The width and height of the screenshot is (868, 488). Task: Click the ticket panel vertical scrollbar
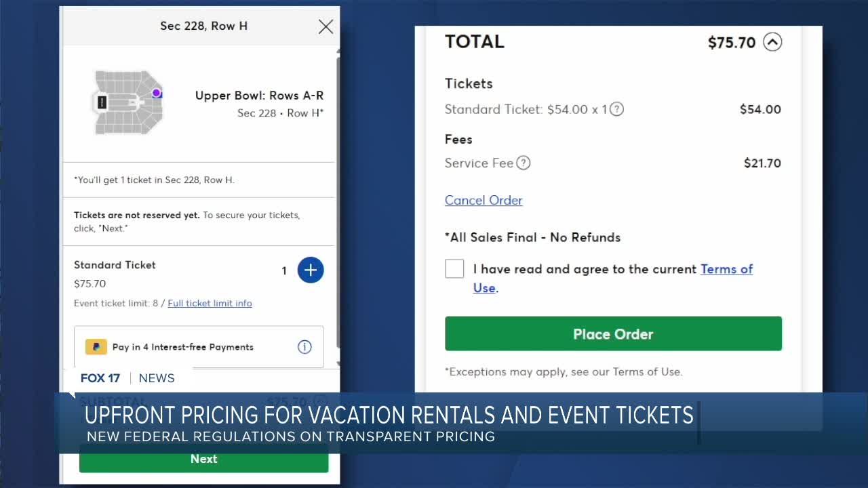(x=337, y=203)
